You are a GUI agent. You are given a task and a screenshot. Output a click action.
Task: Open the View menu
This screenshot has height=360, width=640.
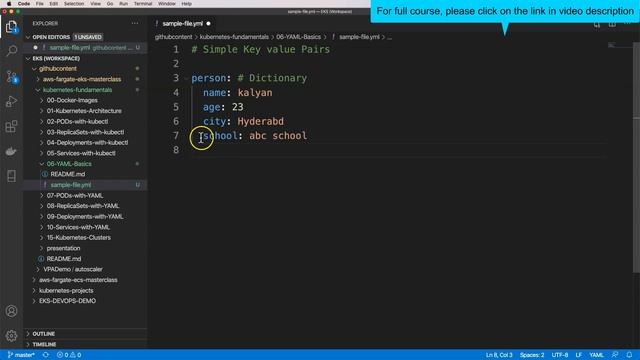[x=96, y=4]
